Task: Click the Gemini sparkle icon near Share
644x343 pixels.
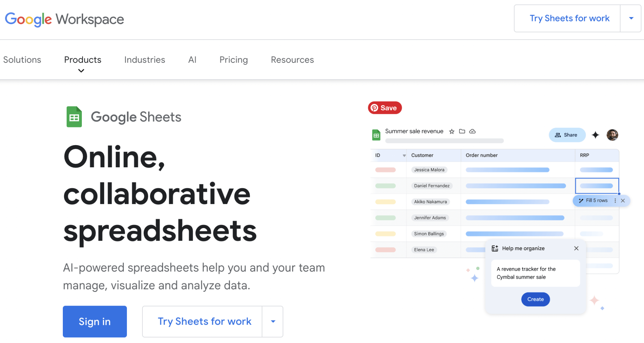Action: tap(595, 135)
